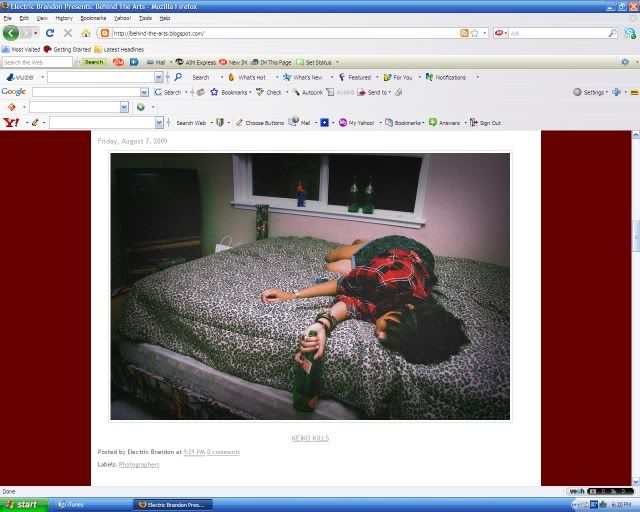640x512 pixels.
Task: Click the system tray clock
Action: tap(622, 505)
